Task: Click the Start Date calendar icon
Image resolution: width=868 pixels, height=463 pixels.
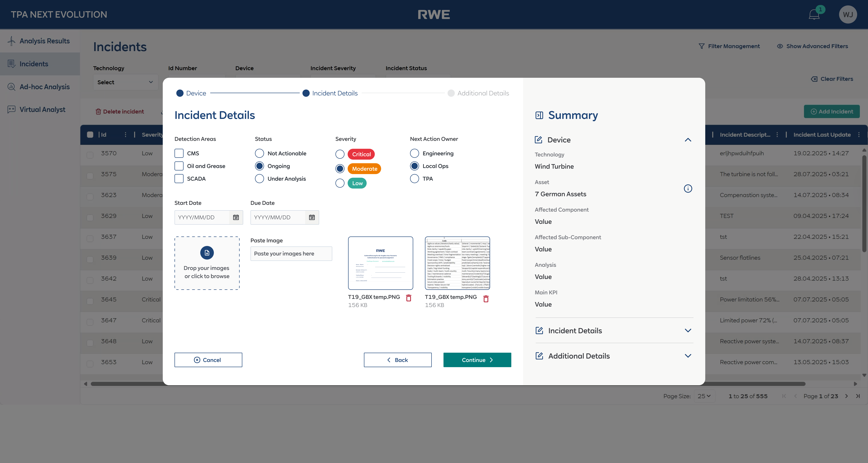Action: click(236, 217)
